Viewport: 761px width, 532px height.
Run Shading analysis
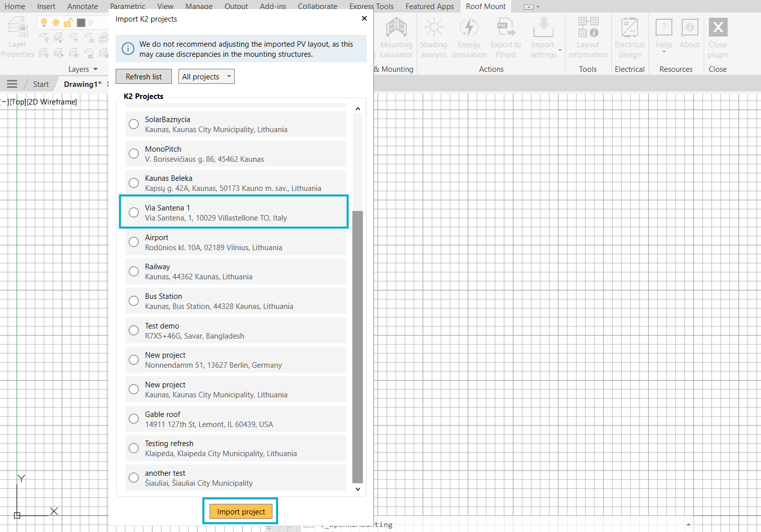pyautogui.click(x=433, y=36)
